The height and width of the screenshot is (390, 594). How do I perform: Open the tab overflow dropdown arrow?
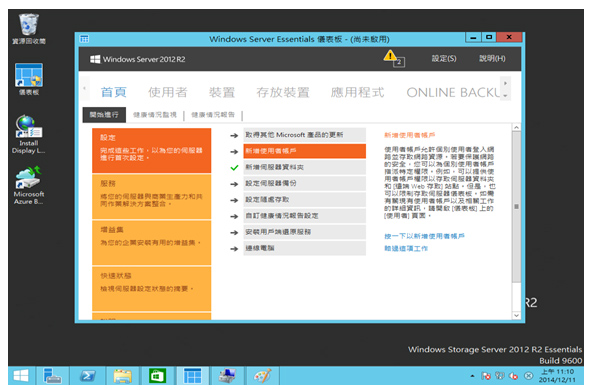(505, 96)
